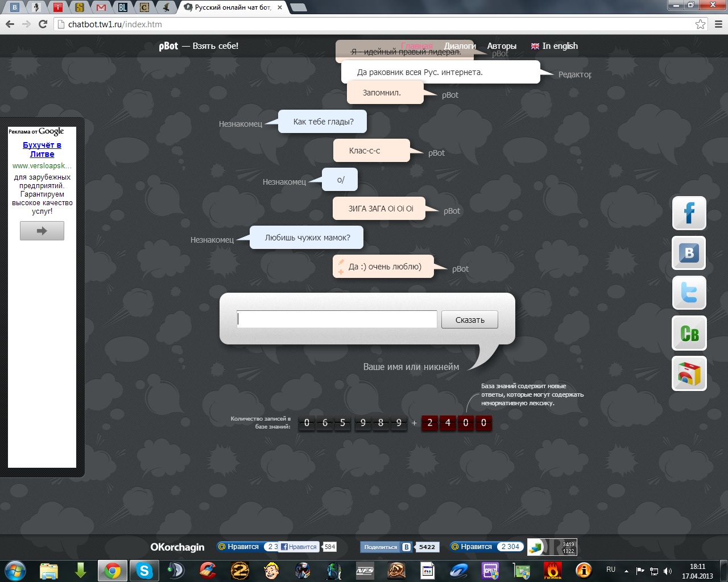Open the orange info taskbar icon
Viewport: 728px width, 582px height.
pyautogui.click(x=584, y=570)
